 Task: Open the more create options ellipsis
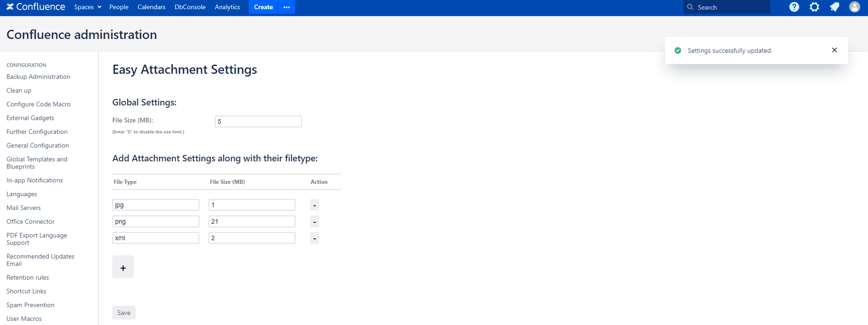tap(286, 7)
